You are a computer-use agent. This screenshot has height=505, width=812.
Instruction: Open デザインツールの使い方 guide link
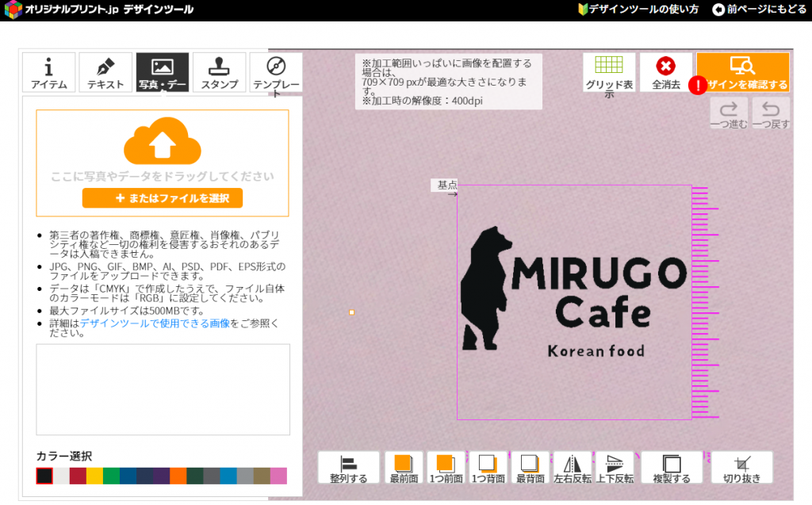[x=638, y=10]
